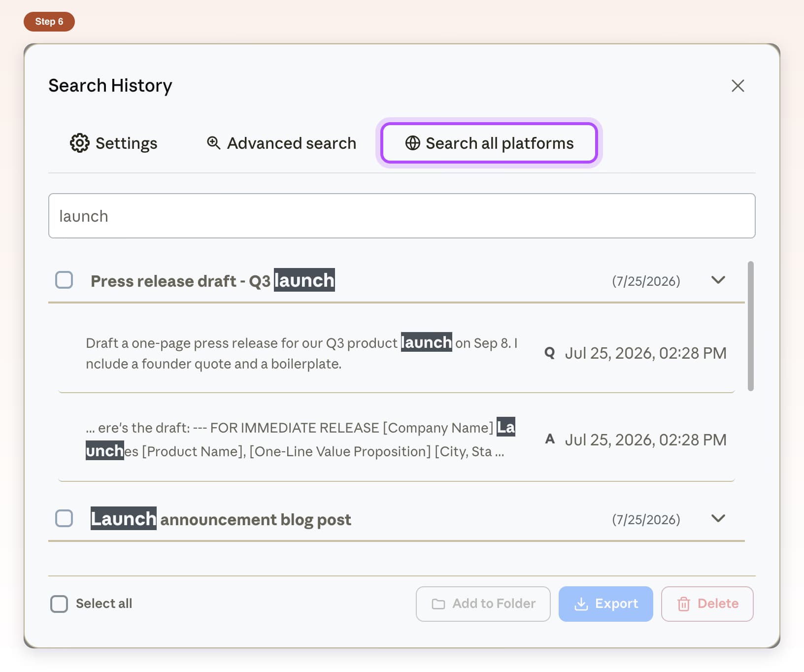The image size is (804, 672).
Task: Select the Search all platforms label
Action: pos(500,143)
